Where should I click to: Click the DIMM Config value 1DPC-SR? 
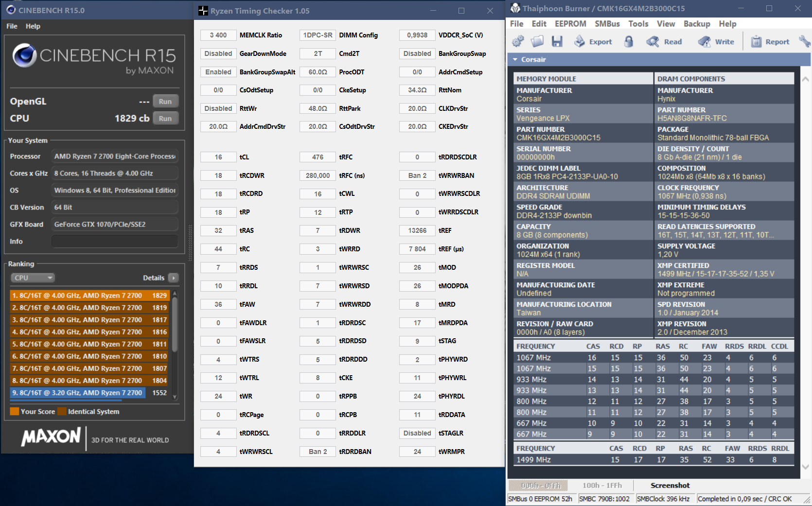(x=318, y=35)
